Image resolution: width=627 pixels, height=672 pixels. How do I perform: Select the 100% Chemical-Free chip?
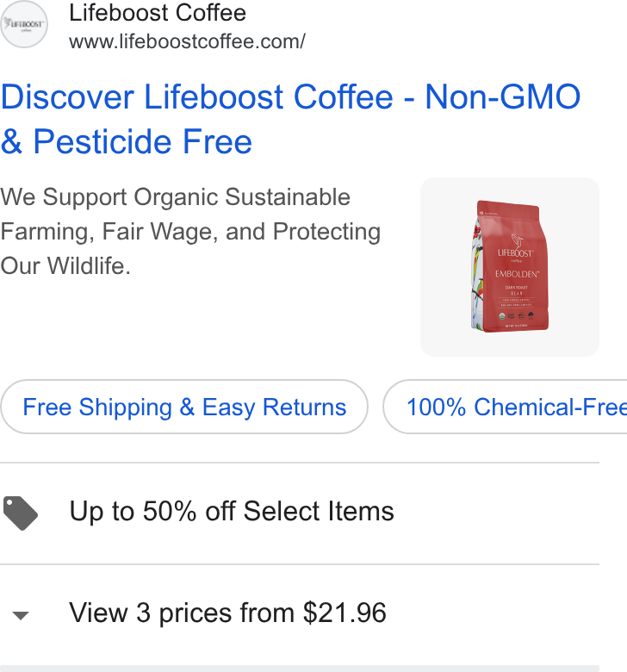[506, 407]
